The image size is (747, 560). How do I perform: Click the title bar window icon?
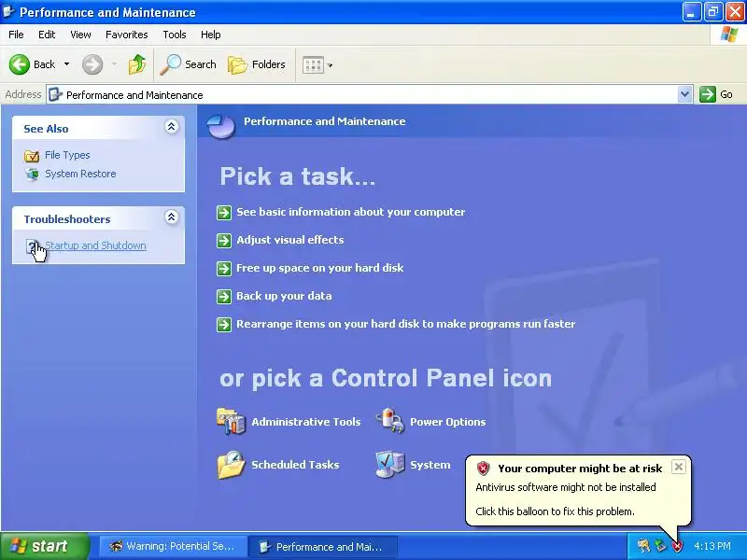pos(8,11)
